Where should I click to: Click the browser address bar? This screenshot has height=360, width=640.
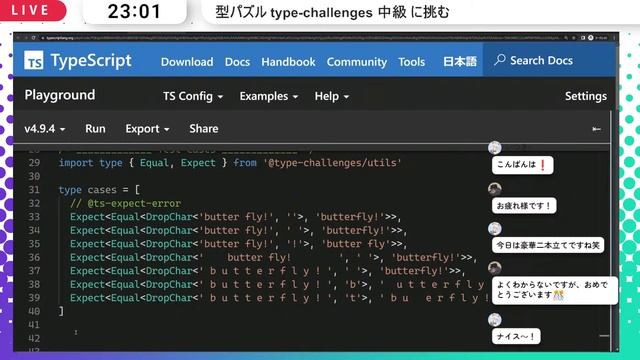pyautogui.click(x=302, y=38)
